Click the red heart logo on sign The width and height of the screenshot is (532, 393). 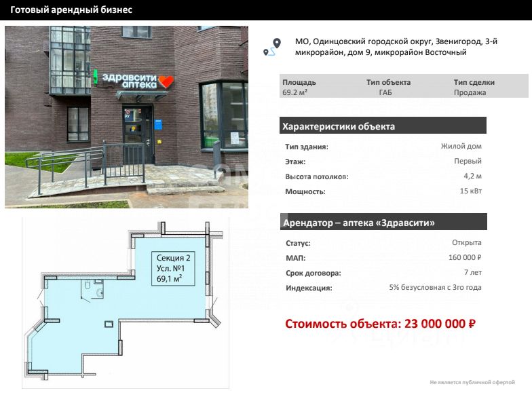[x=166, y=81]
